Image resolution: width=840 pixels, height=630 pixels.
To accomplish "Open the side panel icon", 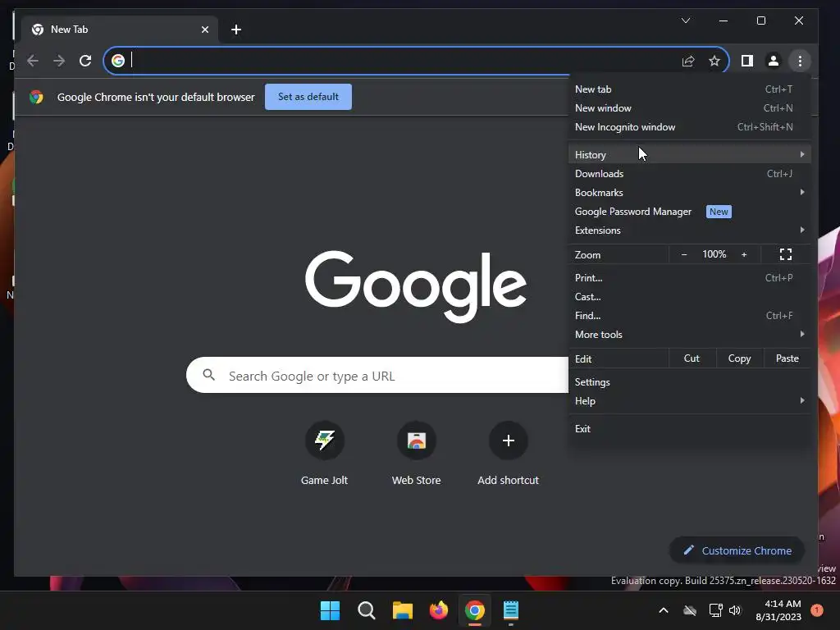I will pyautogui.click(x=746, y=61).
